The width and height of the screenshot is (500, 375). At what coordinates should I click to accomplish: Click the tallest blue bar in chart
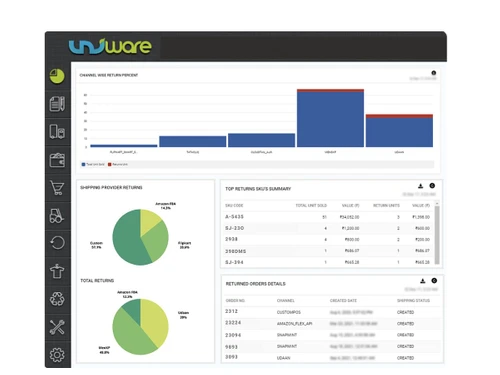point(330,119)
